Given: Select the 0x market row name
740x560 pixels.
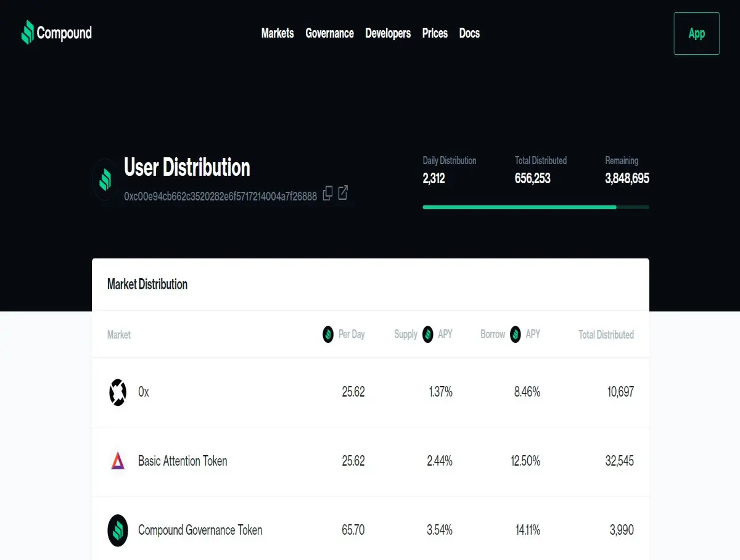Looking at the screenshot, I should point(144,392).
